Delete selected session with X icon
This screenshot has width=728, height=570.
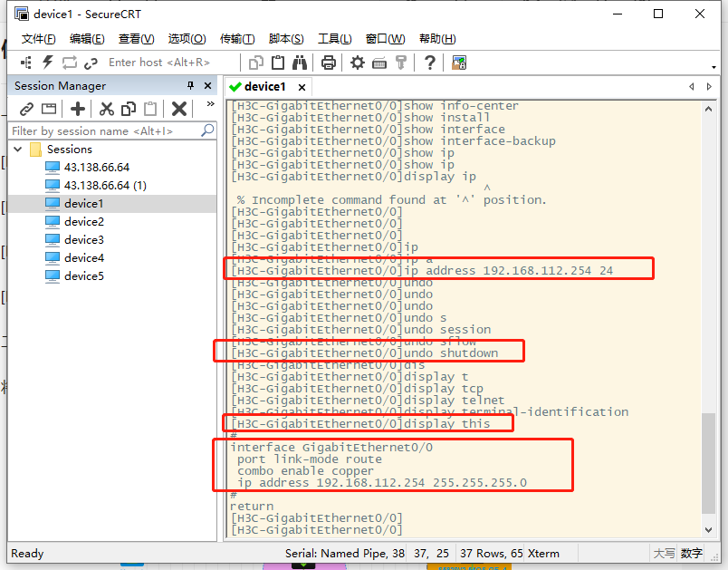click(x=178, y=108)
